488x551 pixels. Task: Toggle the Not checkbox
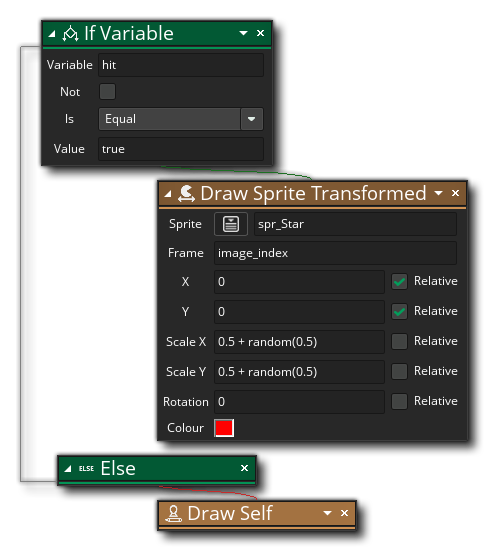(x=107, y=91)
